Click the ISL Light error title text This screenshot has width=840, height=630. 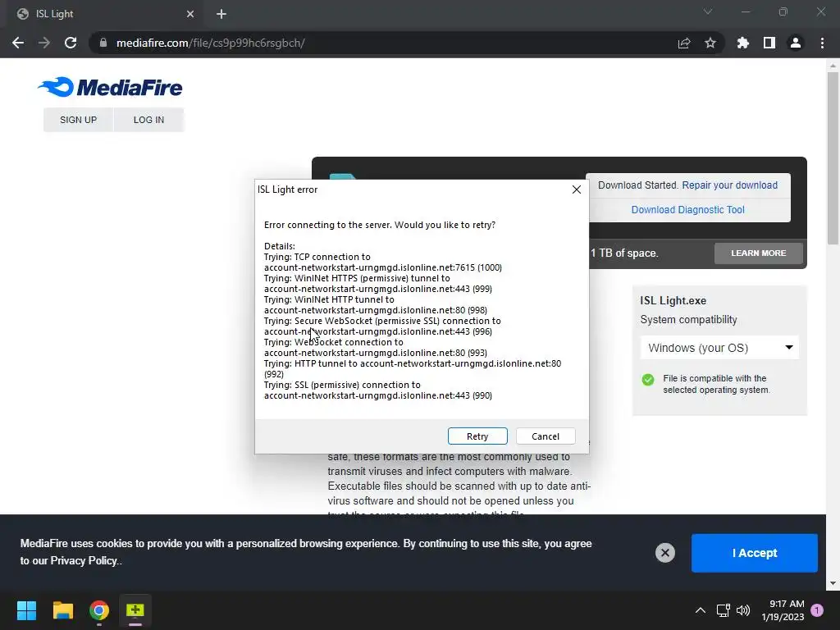[x=287, y=189]
